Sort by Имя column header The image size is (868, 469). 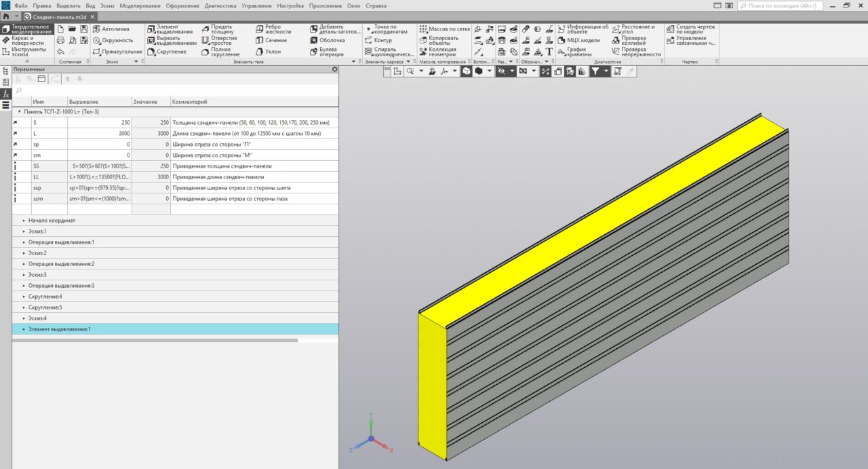click(x=49, y=102)
